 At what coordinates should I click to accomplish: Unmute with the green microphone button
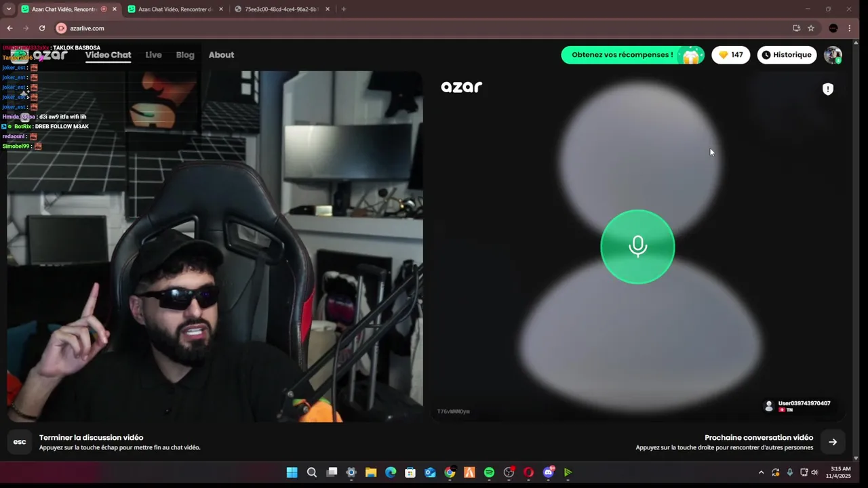pos(637,247)
